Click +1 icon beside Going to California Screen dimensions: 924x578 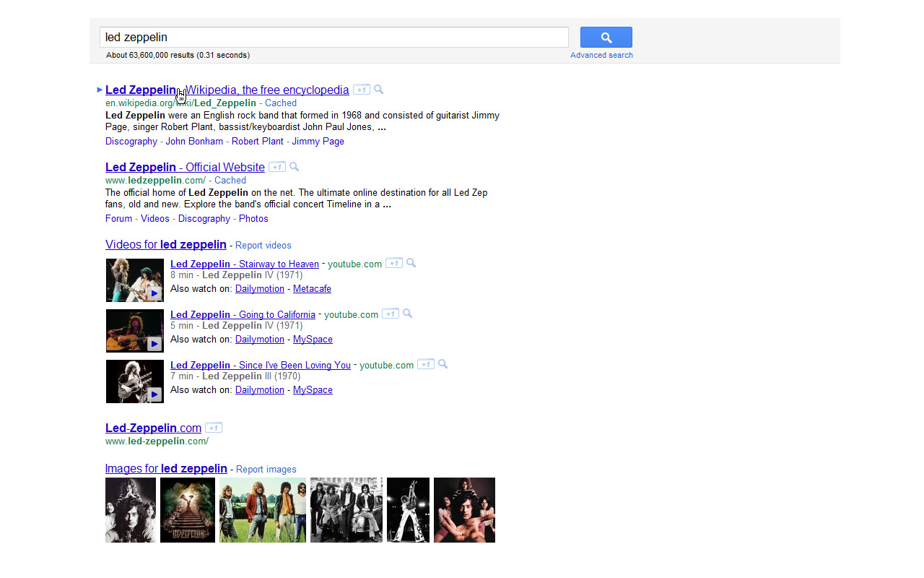coord(391,314)
